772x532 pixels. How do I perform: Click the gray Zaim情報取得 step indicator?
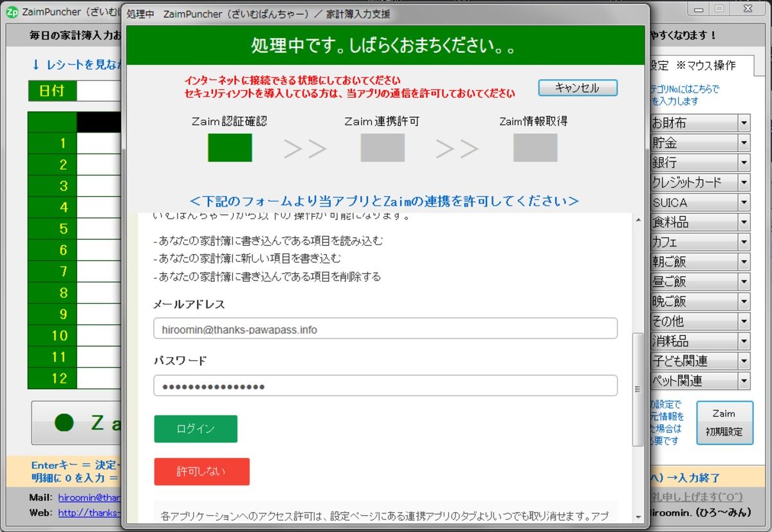tap(535, 147)
